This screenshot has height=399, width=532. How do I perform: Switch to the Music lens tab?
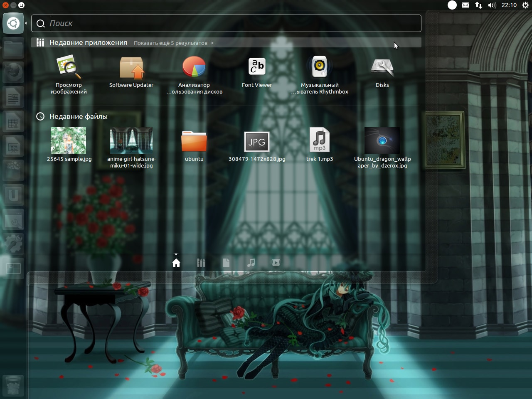tap(251, 263)
